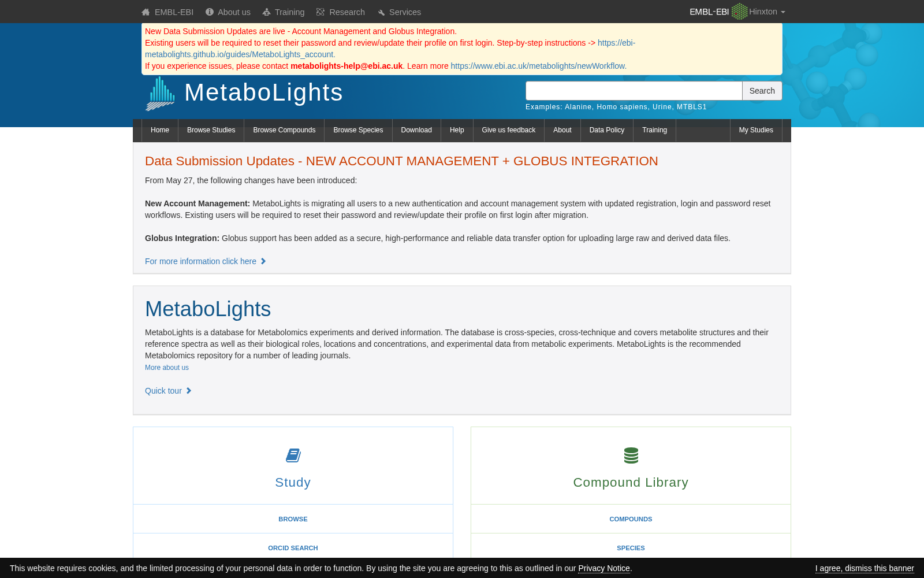The height and width of the screenshot is (578, 924).
Task: Click the EMBL-EBI home icon in top bar
Action: (146, 12)
